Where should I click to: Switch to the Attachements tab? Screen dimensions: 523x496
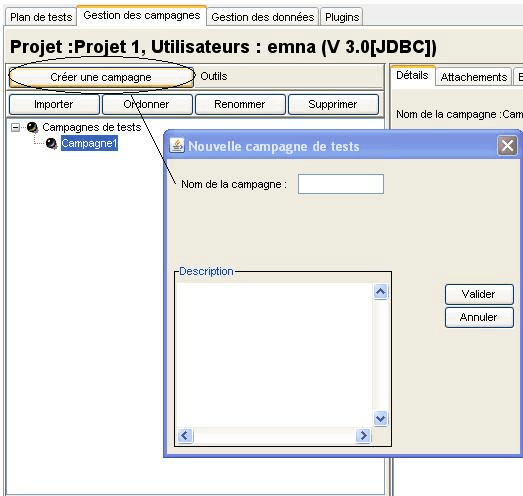tap(474, 77)
